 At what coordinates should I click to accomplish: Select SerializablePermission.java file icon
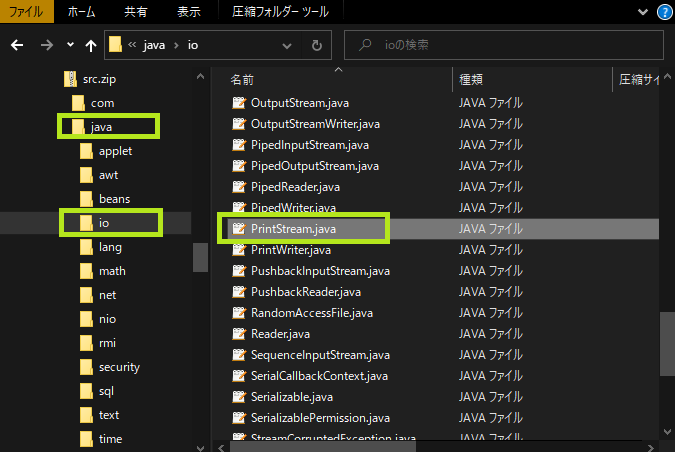click(239, 418)
